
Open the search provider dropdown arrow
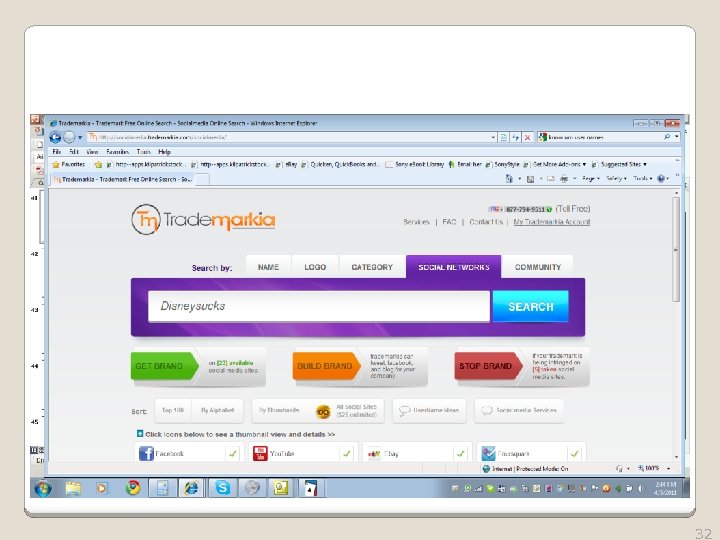676,137
